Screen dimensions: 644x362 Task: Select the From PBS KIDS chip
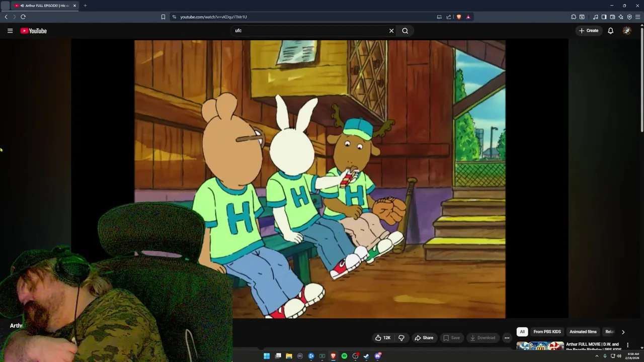click(547, 332)
